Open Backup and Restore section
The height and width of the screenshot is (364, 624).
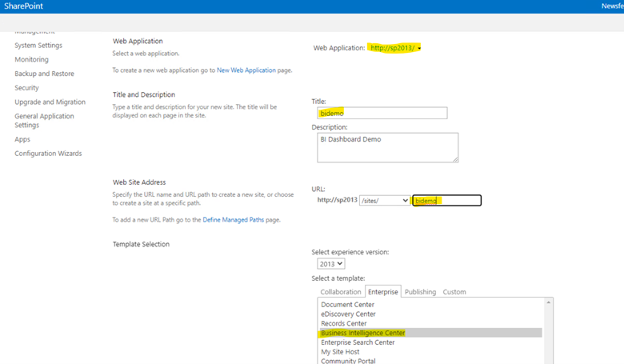(x=45, y=74)
